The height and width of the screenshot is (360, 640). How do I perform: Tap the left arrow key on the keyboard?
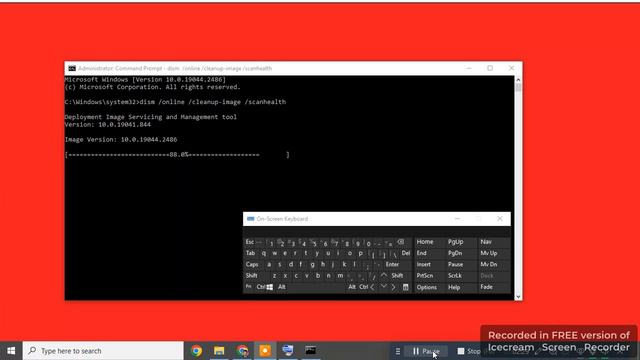tap(372, 287)
